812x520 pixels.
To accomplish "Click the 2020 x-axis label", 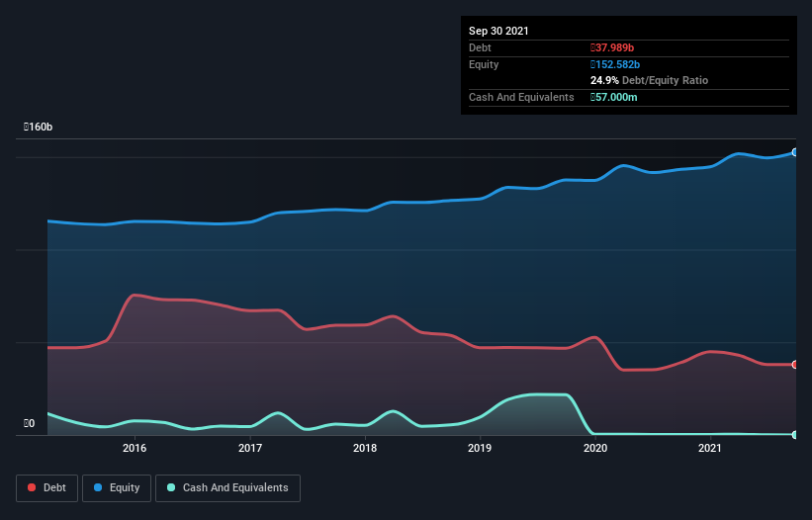I will (x=595, y=448).
